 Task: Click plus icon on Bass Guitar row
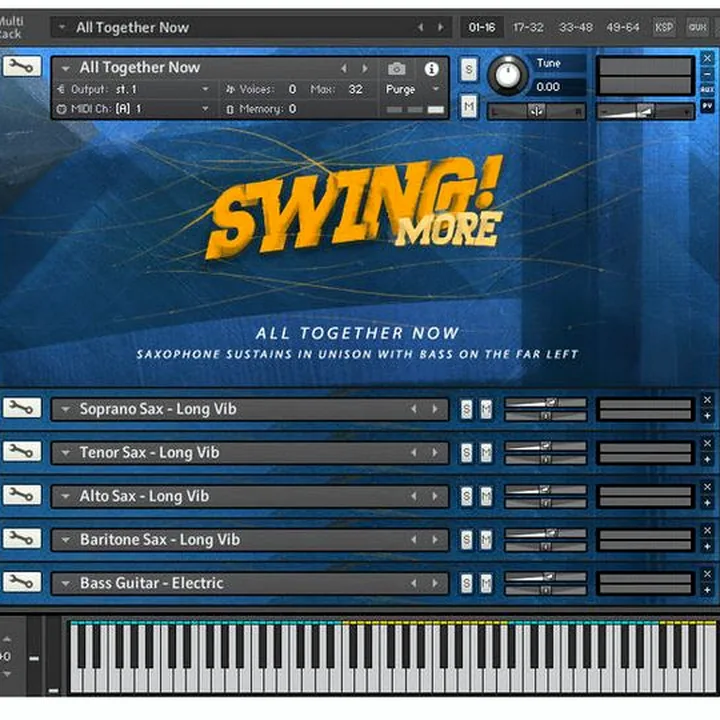click(707, 591)
